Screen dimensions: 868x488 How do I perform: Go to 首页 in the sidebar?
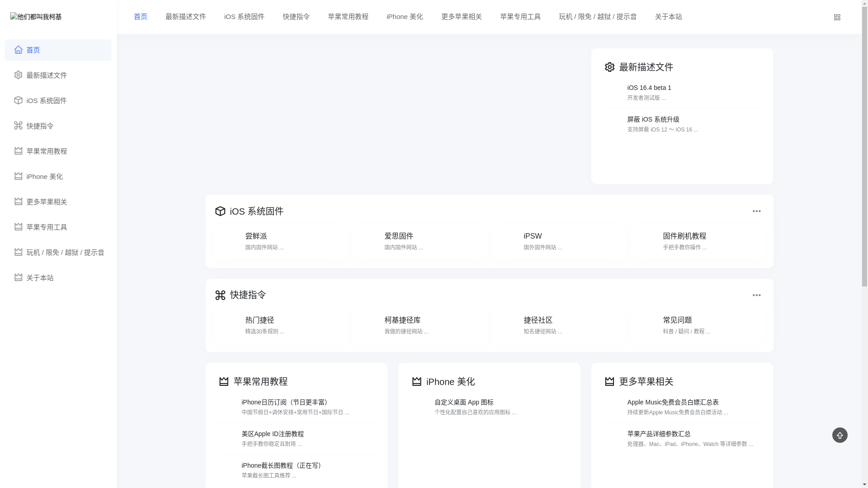point(58,50)
